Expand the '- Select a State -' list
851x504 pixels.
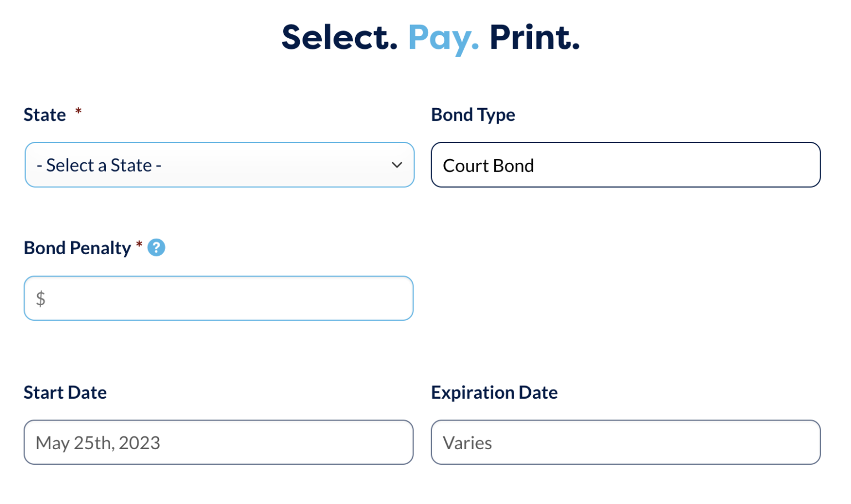(219, 164)
